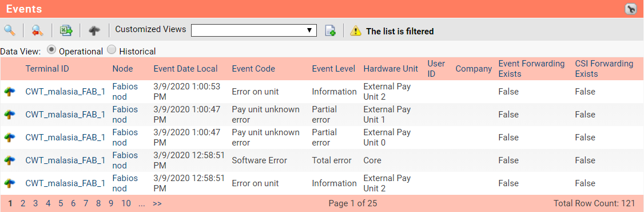
Task: Go to page 4
Action: (48, 203)
